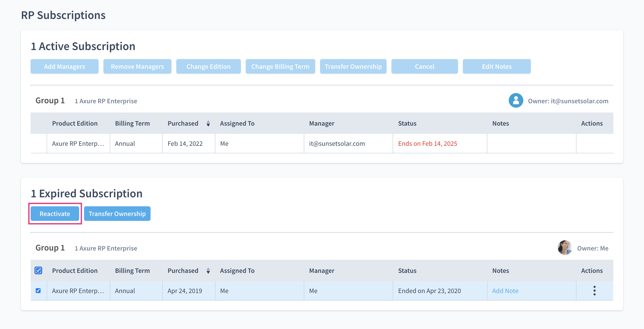Click the Reactivate button
Screen dimensions: 644x329
click(55, 214)
